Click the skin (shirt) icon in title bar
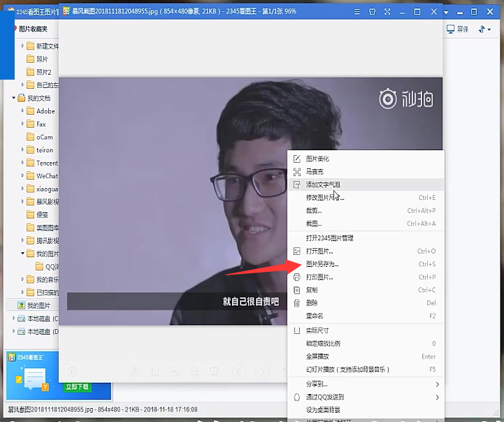The height and width of the screenshot is (422, 504). (x=373, y=12)
